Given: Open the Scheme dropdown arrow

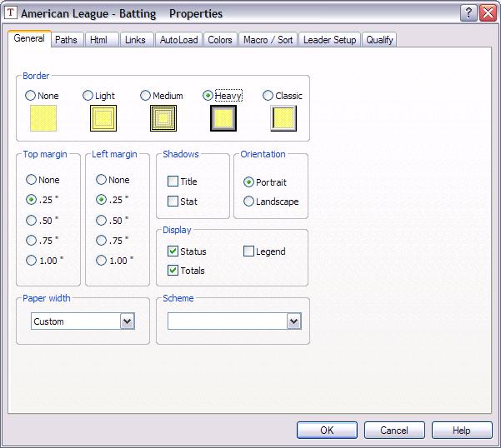Looking at the screenshot, I should coord(294,321).
